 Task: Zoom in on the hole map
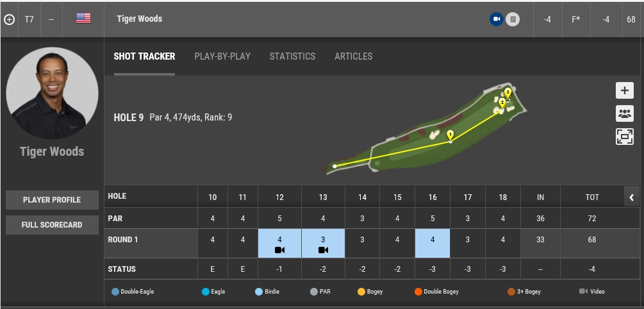[625, 91]
